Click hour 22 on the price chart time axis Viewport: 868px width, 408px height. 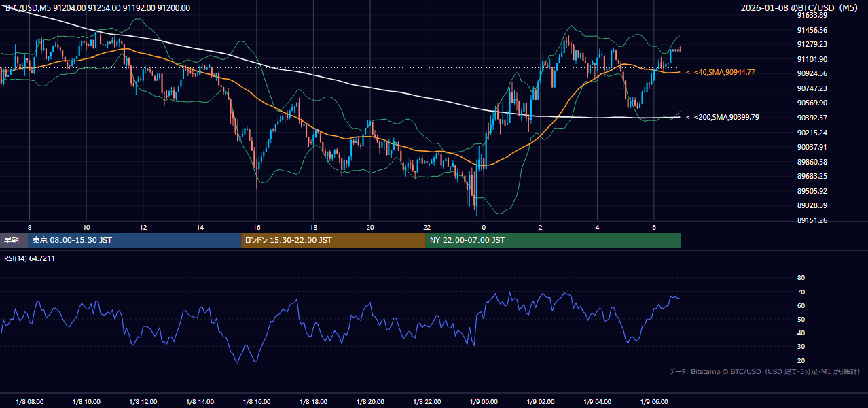427,227
